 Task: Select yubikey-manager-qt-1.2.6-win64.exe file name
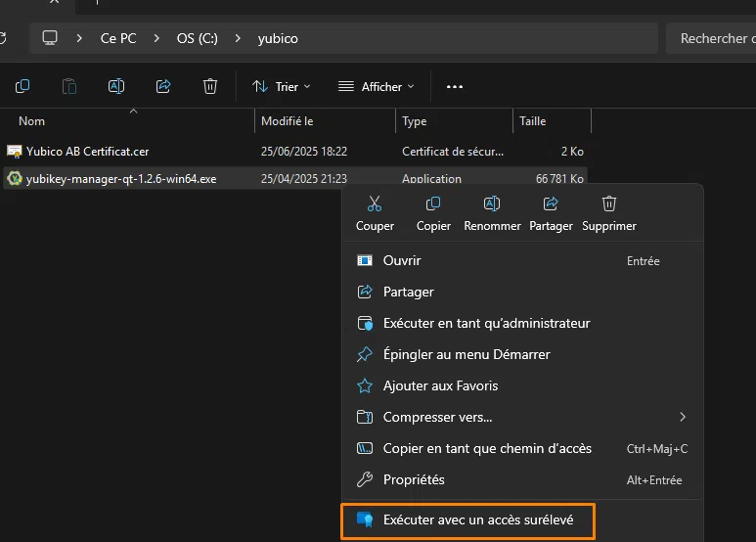(x=121, y=179)
